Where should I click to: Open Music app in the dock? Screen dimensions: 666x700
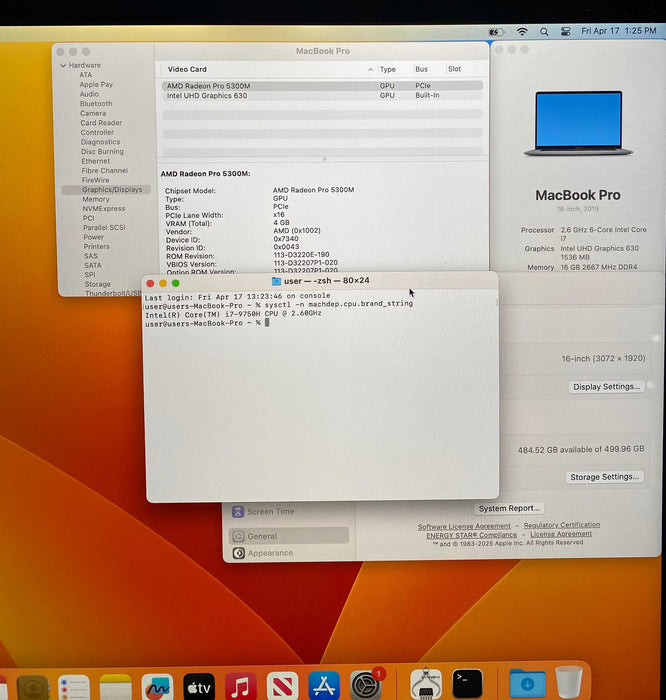[241, 688]
